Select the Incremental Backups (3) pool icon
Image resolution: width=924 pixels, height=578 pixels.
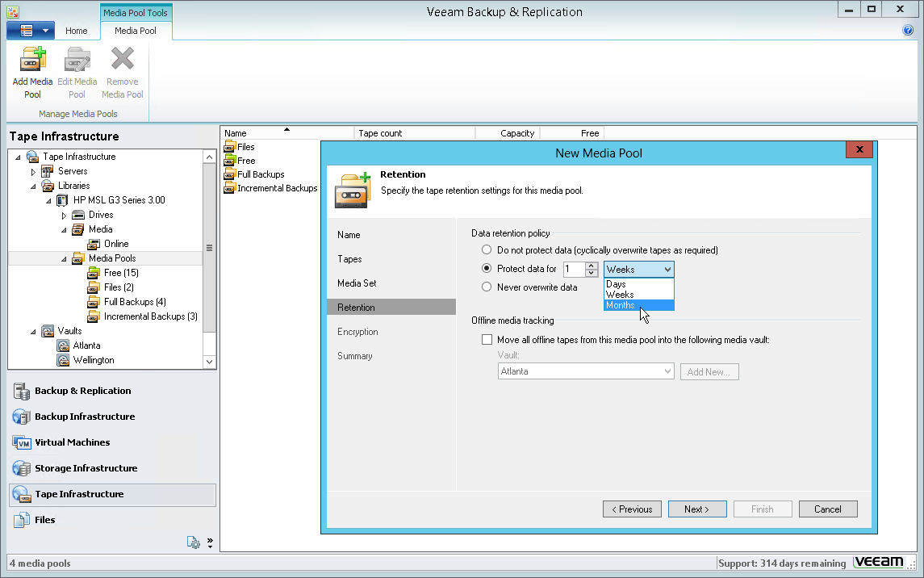pos(93,317)
